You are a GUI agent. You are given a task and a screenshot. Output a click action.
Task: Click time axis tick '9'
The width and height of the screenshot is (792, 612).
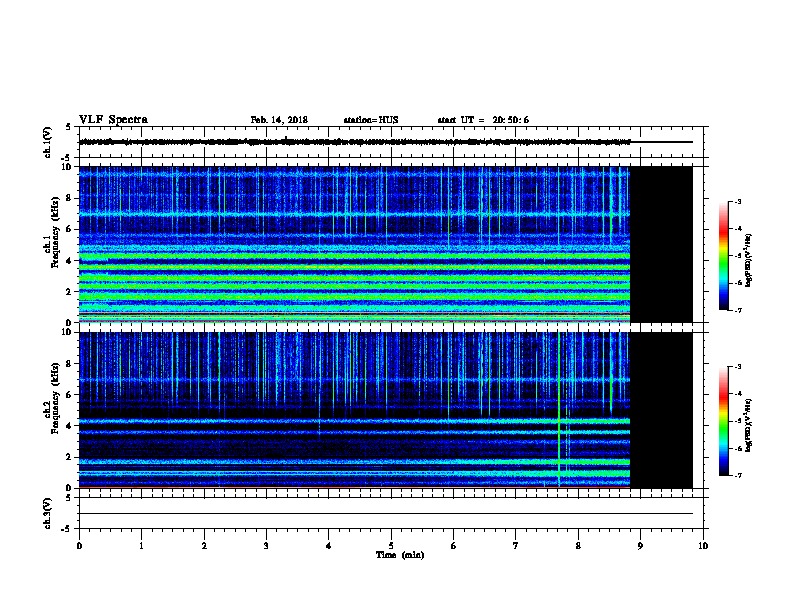640,545
